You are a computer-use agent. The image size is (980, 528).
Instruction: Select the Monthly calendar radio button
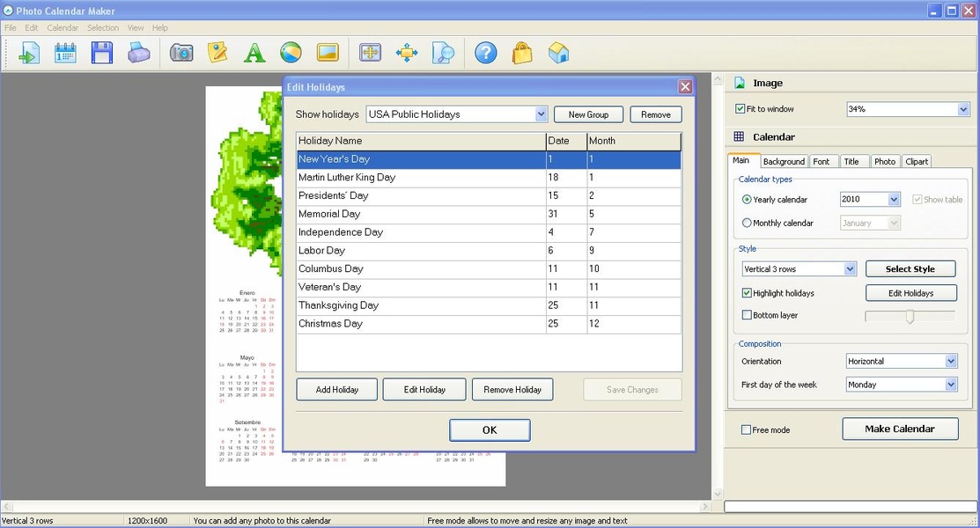747,223
